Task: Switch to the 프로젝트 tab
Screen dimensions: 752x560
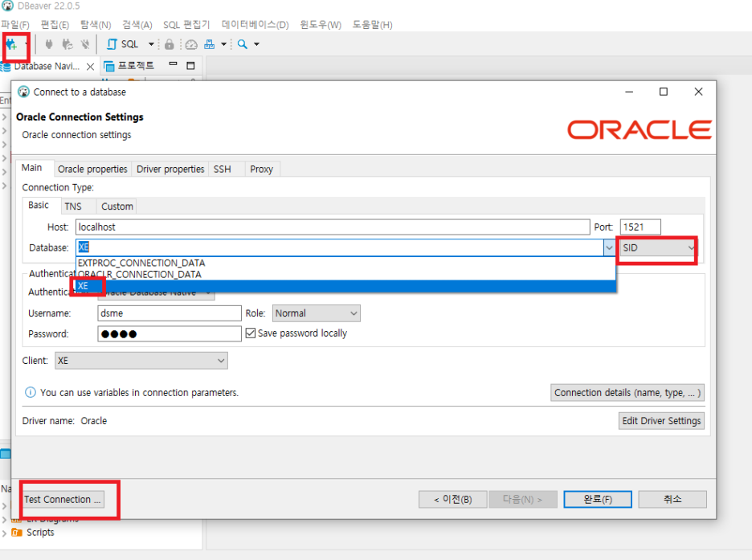Action: (x=129, y=66)
